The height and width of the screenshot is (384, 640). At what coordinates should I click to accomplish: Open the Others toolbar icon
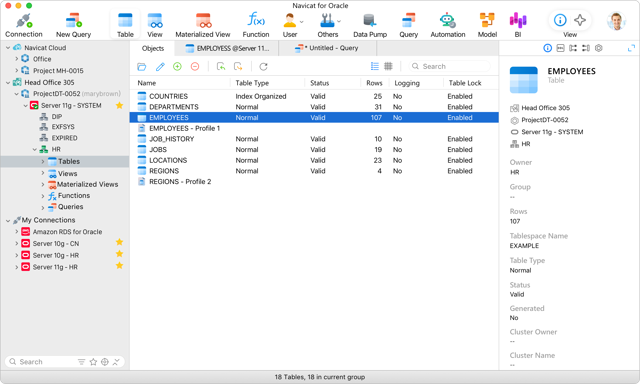(327, 25)
